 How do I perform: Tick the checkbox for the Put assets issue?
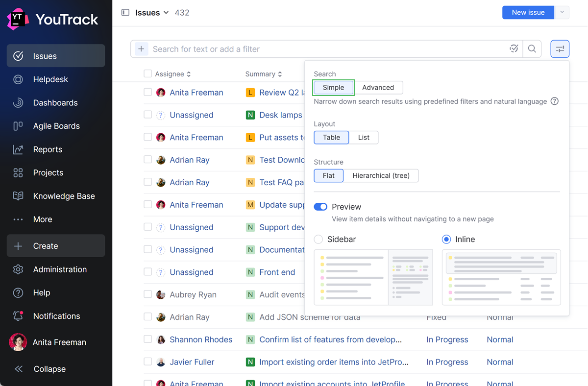pos(147,137)
